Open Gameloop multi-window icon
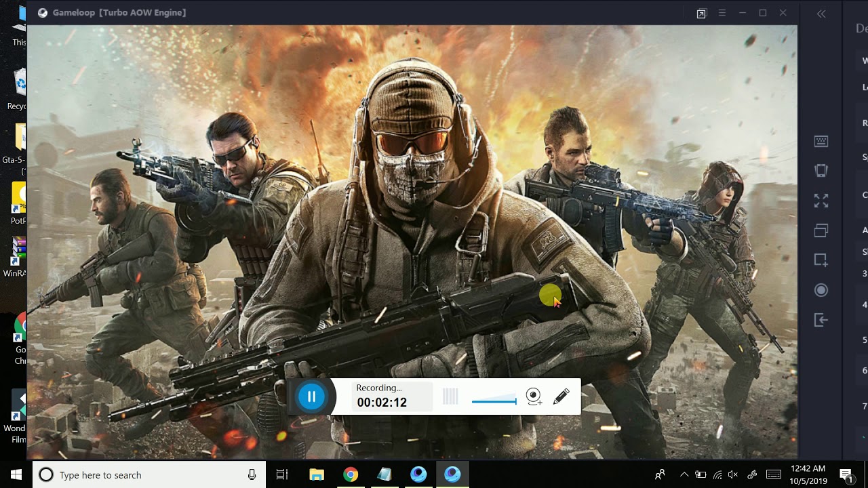 click(x=821, y=230)
